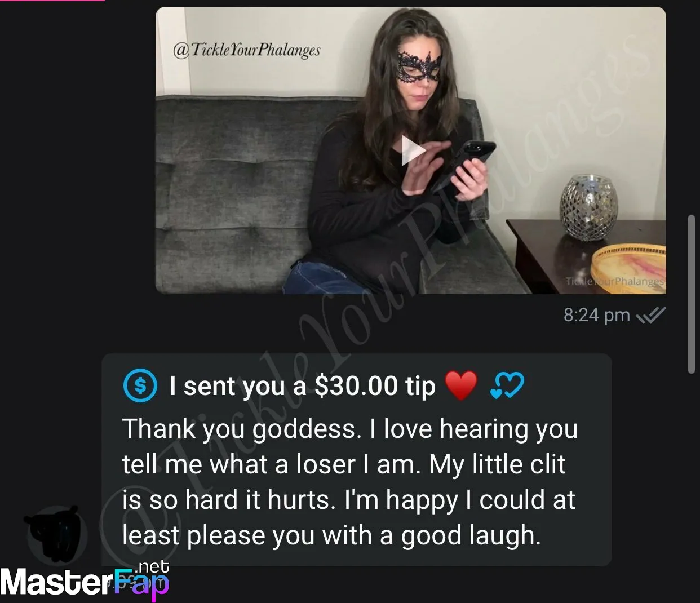Click the blue double hearts emoji
The width and height of the screenshot is (700, 603).
coord(507,386)
